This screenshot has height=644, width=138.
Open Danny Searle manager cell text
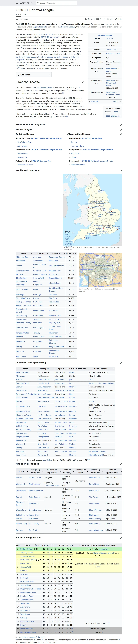(43, 372)
